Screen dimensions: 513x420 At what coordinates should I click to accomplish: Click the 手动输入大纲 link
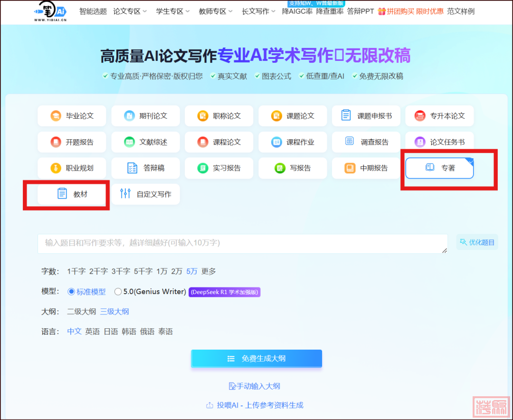257,386
